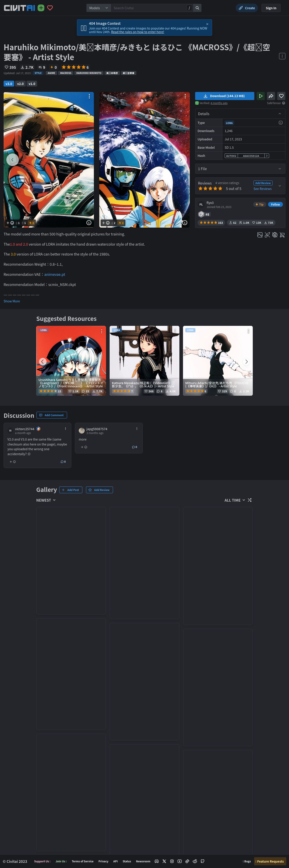Open the animevae.pt link

tap(54, 274)
